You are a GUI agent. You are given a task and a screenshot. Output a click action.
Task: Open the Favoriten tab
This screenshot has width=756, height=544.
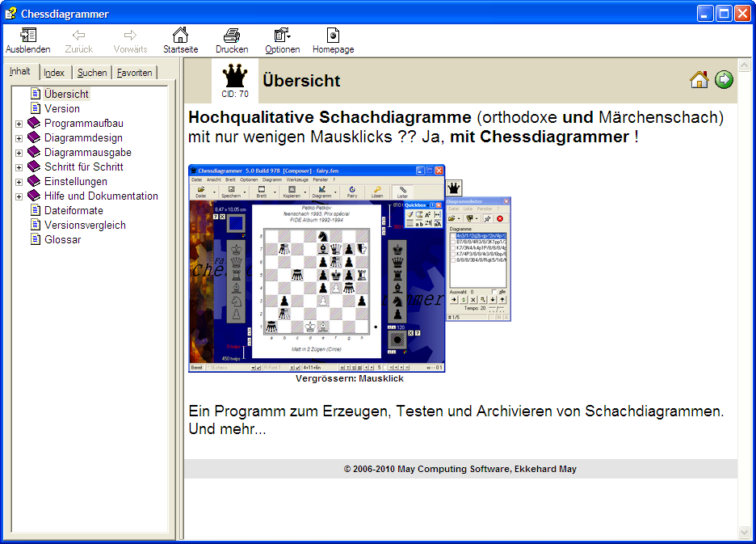pos(135,73)
